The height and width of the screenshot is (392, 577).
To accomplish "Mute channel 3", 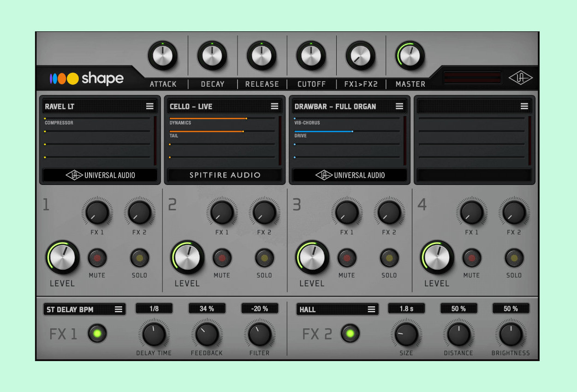I will click(x=347, y=258).
